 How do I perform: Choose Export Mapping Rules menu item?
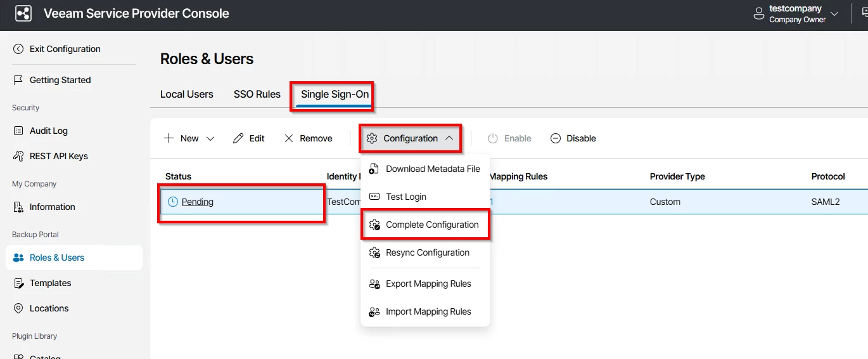425,284
